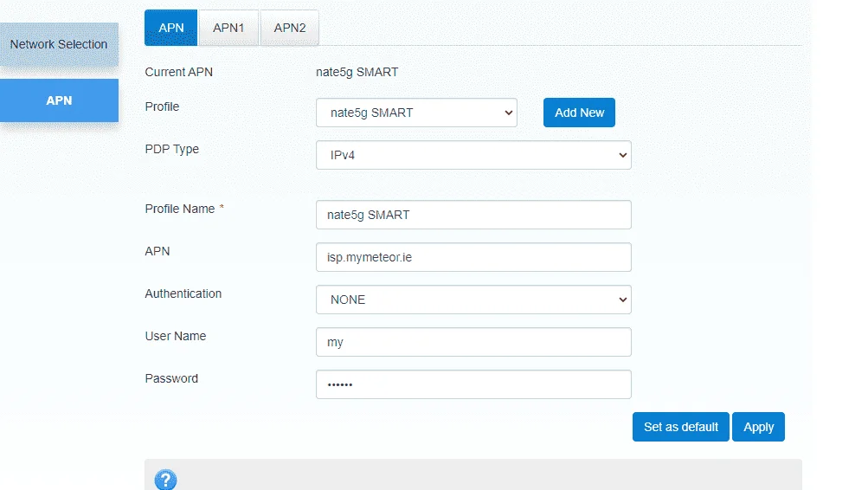Image resolution: width=868 pixels, height=490 pixels.
Task: Click the blue help question mark icon
Action: click(165, 480)
